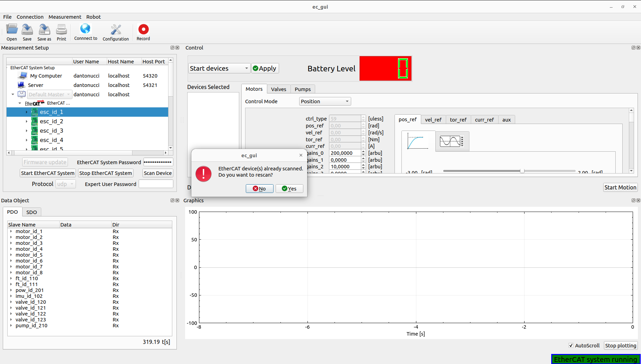Click the Apply button
Screen dimensions: 641x364
[x=265, y=68]
